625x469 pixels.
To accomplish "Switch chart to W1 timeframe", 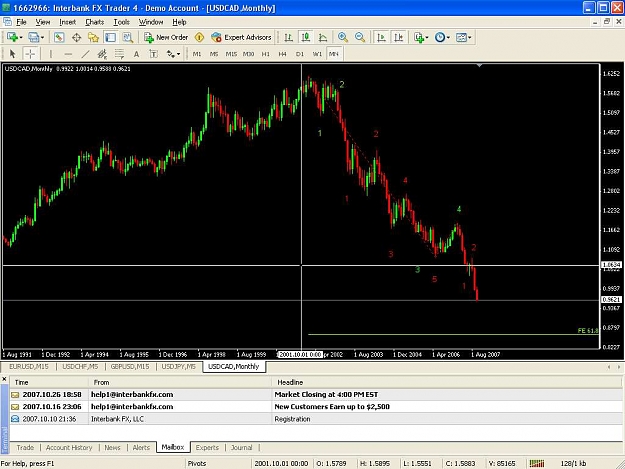I will click(317, 54).
